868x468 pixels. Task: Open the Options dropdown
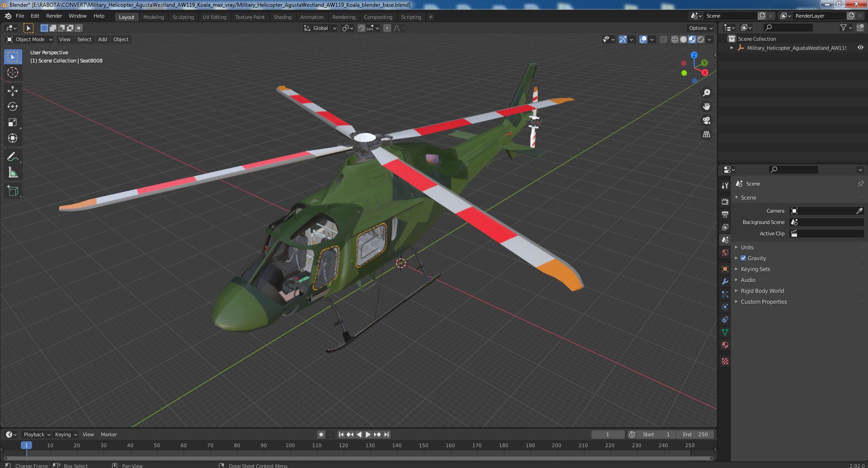tap(701, 28)
